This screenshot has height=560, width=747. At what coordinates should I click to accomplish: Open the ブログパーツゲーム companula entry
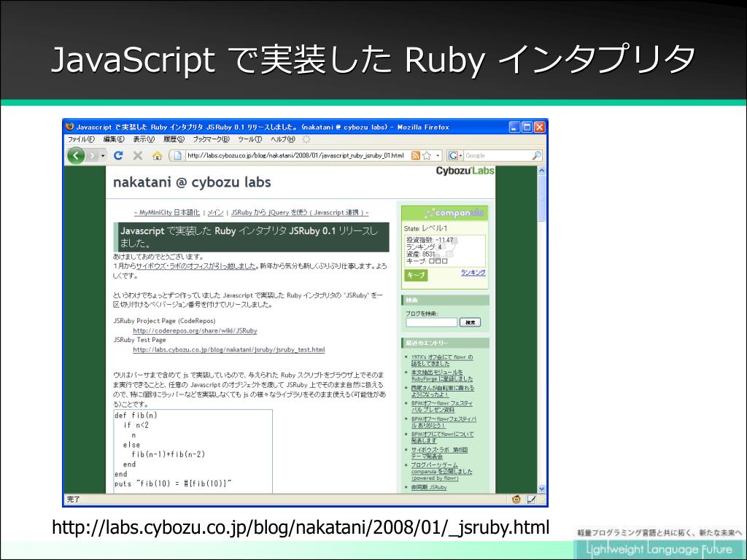pyautogui.click(x=441, y=472)
